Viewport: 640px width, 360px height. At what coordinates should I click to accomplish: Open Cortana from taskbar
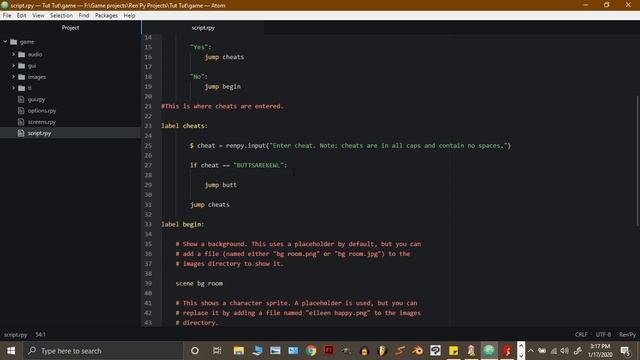pyautogui.click(x=195, y=351)
